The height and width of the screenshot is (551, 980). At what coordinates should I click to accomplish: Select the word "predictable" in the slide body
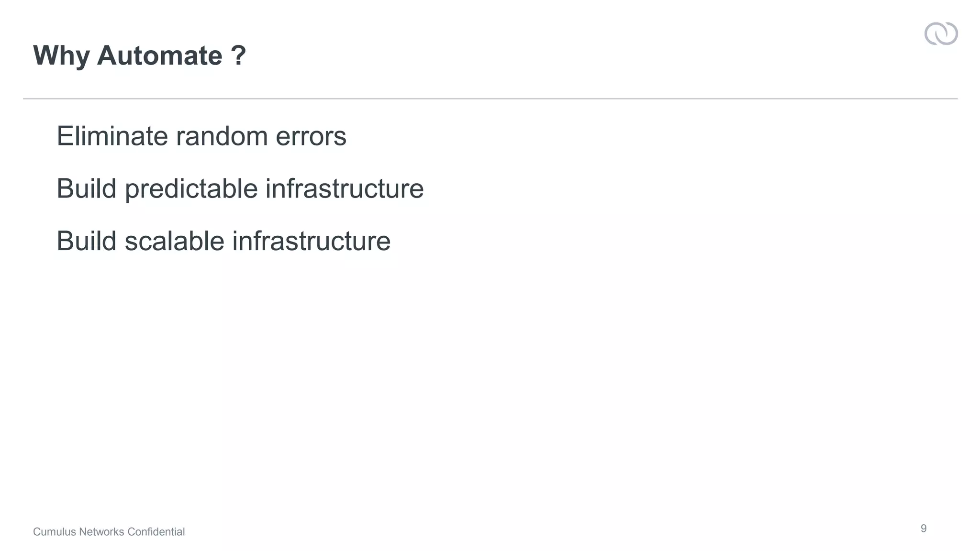click(x=191, y=188)
